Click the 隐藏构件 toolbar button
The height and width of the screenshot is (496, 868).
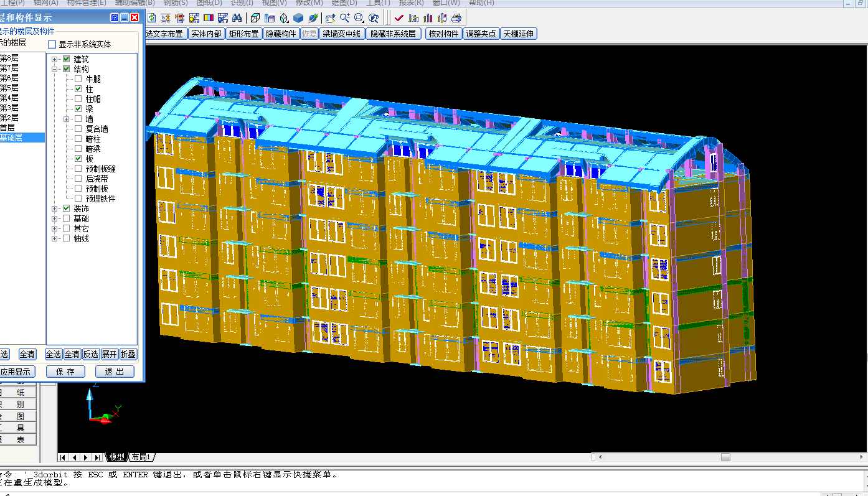281,34
